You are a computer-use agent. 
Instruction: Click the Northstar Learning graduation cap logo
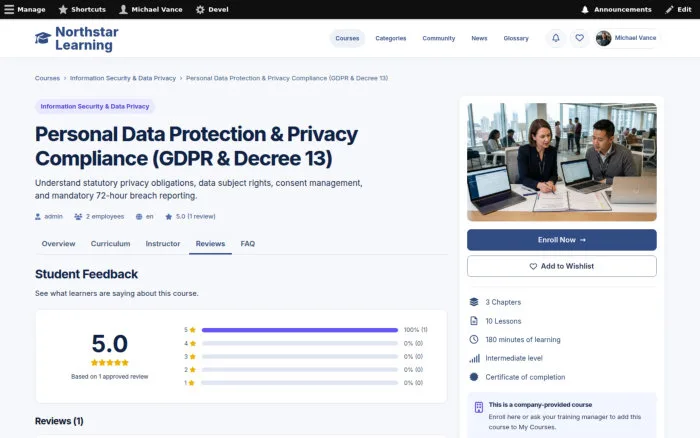coord(43,38)
